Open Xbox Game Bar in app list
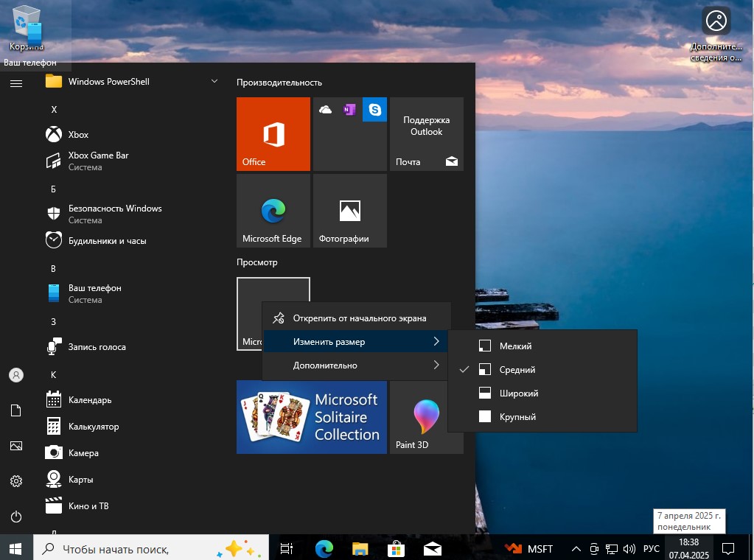Image resolution: width=754 pixels, height=560 pixels. point(132,161)
